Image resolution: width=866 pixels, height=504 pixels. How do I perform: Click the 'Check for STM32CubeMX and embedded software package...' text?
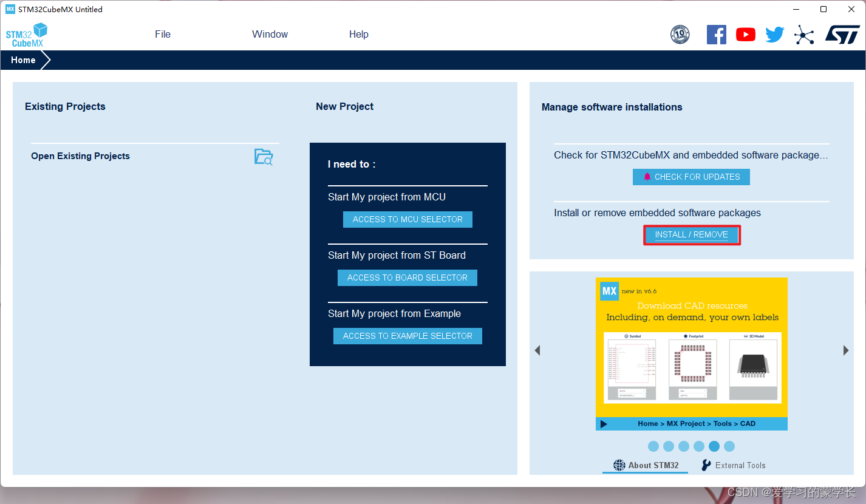691,155
